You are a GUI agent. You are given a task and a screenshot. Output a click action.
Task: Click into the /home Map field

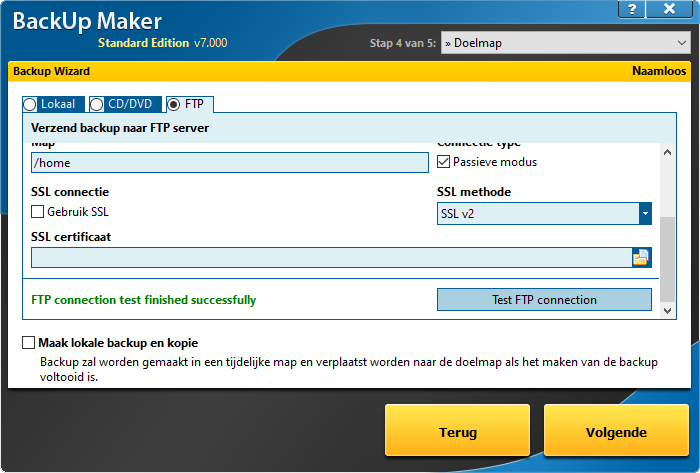(230, 163)
